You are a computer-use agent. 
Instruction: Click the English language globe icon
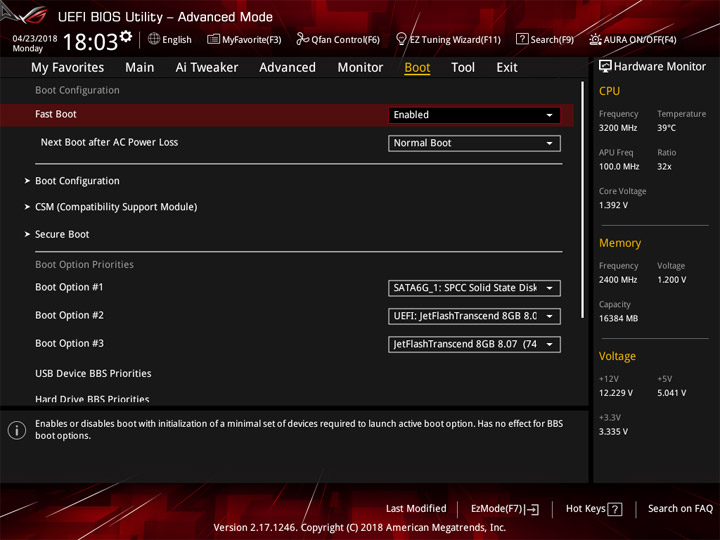click(154, 39)
